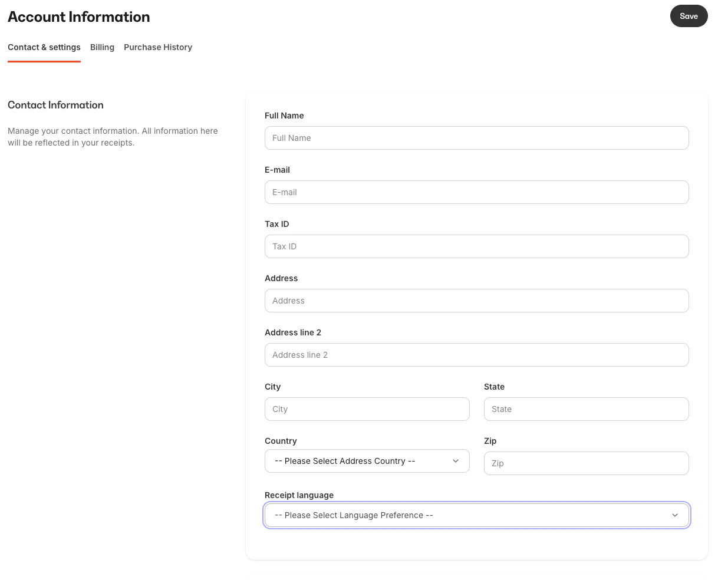728x580 pixels.
Task: Click the "Account Information" page heading
Action: [x=79, y=17]
